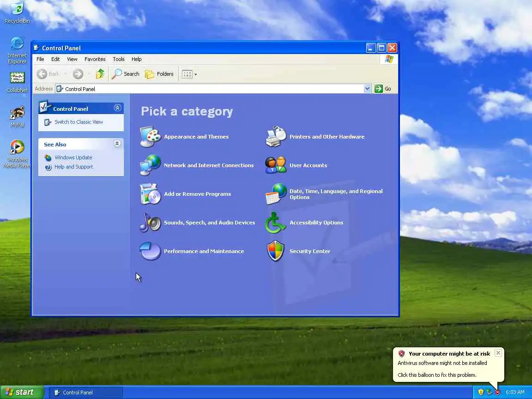The width and height of the screenshot is (532, 399).
Task: Click the Performance and Maintenance pie chart icon
Action: [x=150, y=251]
